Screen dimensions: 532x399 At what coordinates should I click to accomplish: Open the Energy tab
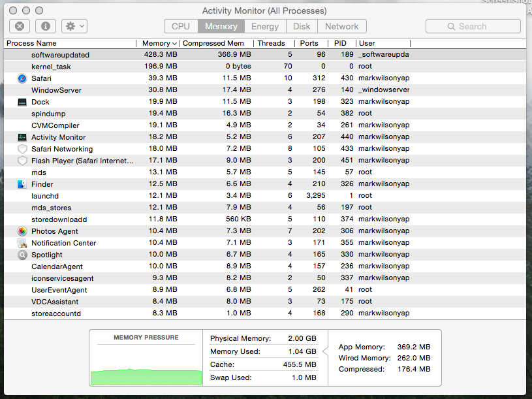pos(265,26)
